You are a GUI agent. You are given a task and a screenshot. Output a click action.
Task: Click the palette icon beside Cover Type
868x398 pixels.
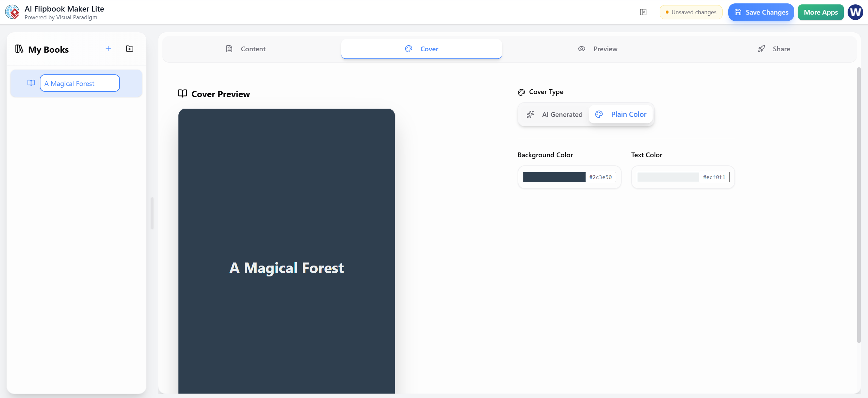[522, 92]
